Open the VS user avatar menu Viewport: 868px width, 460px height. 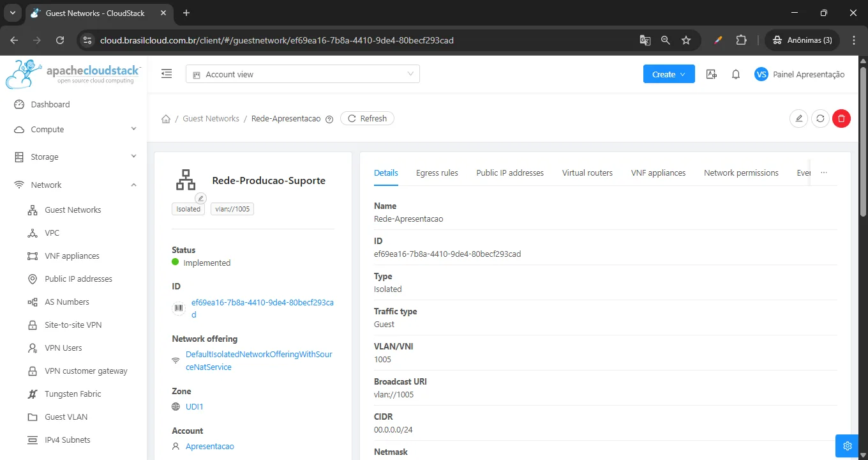[761, 74]
